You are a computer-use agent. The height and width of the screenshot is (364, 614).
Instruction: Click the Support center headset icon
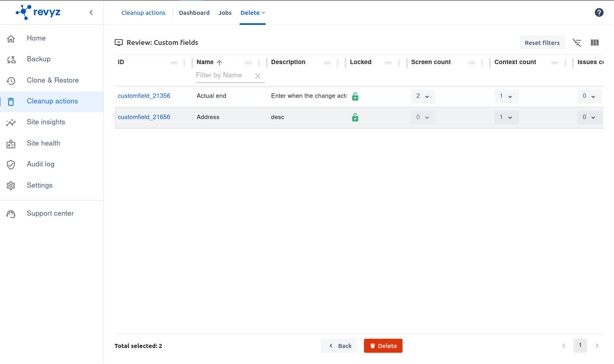click(11, 214)
